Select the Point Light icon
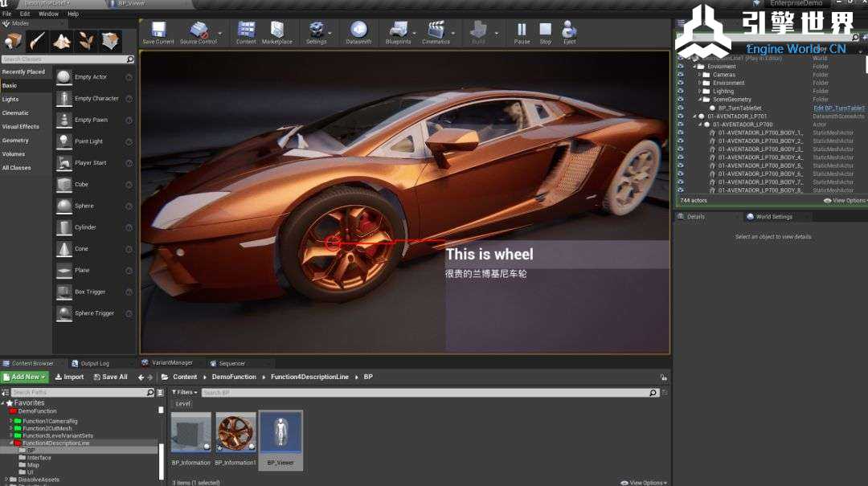868x486 pixels. [64, 141]
